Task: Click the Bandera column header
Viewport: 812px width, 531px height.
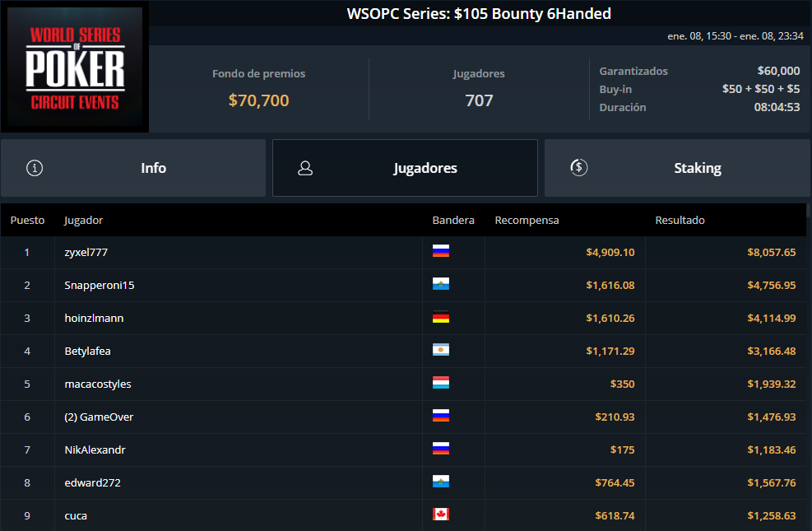Action: pos(453,220)
